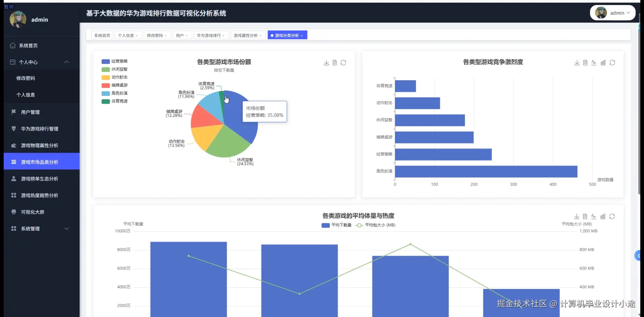Download the market share pie chart image

click(326, 63)
